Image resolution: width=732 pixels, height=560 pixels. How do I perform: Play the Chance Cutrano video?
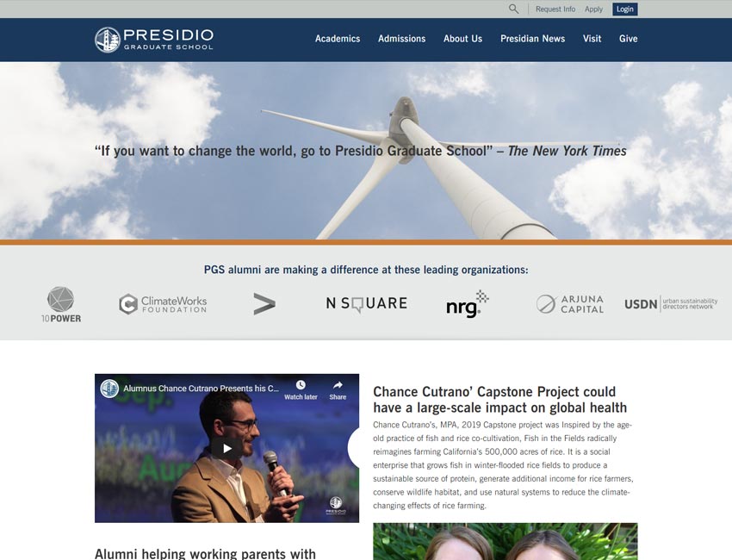click(x=226, y=448)
